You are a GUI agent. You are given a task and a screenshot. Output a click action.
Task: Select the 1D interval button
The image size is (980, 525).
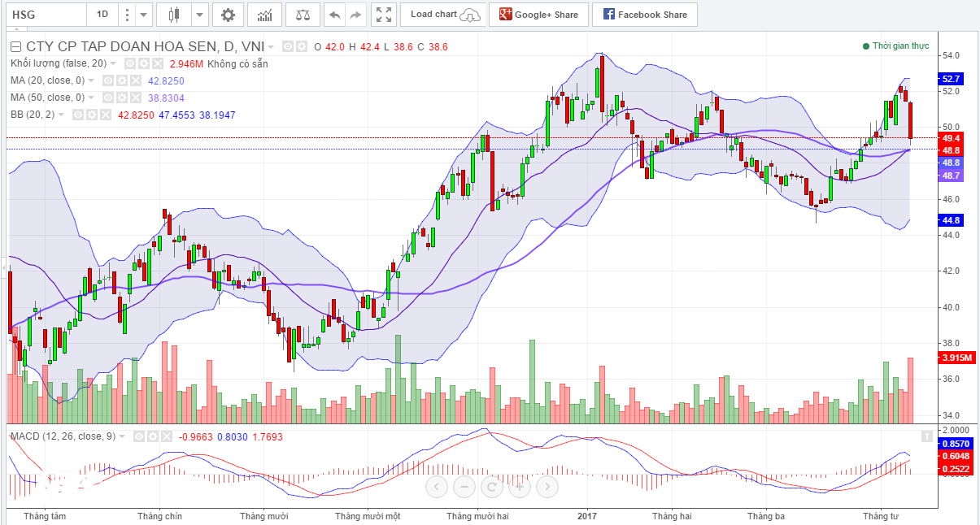102,15
